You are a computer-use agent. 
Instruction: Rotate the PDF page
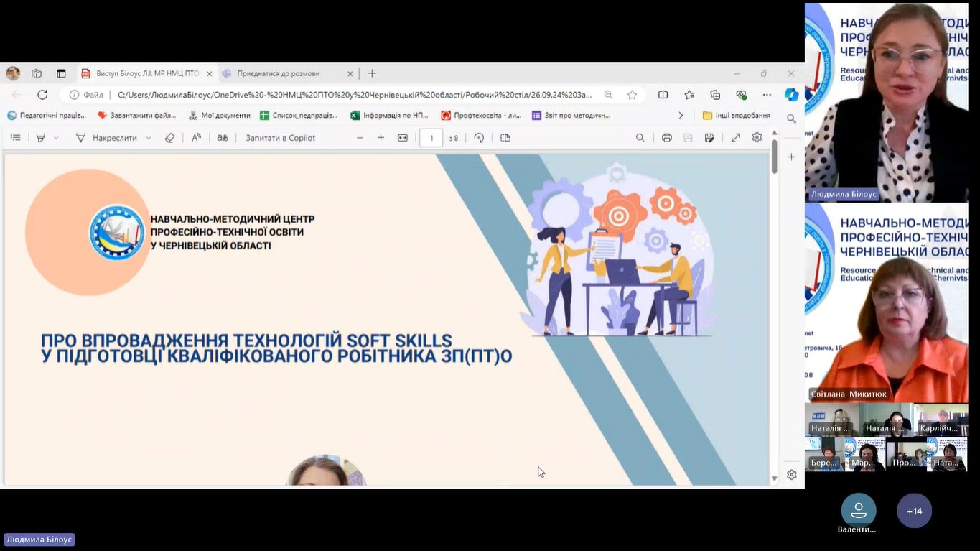[x=479, y=138]
